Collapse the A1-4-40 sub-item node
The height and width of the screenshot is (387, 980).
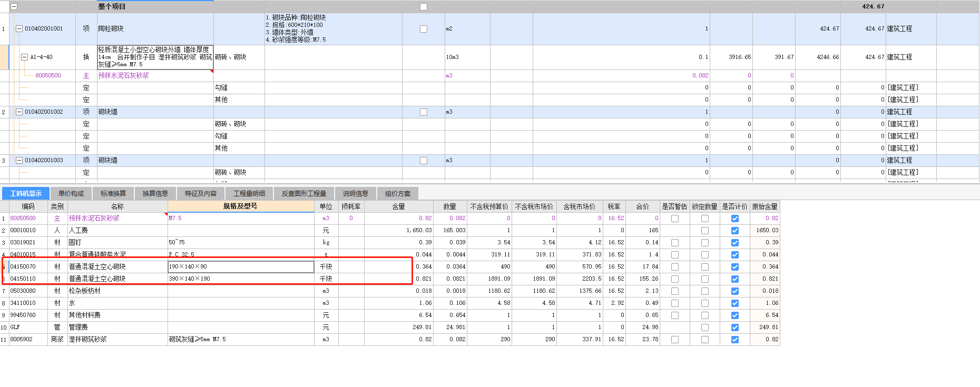(x=24, y=57)
